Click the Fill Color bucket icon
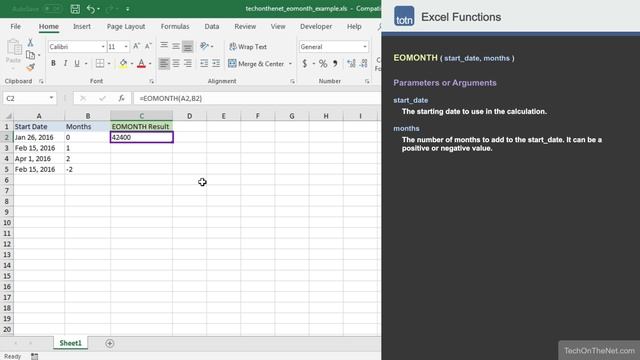The height and width of the screenshot is (360, 640). (123, 63)
